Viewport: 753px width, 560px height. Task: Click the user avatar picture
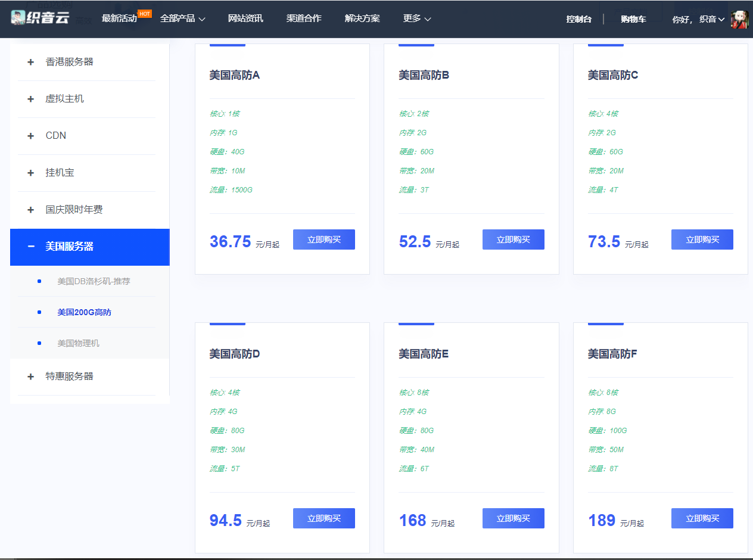(x=739, y=19)
